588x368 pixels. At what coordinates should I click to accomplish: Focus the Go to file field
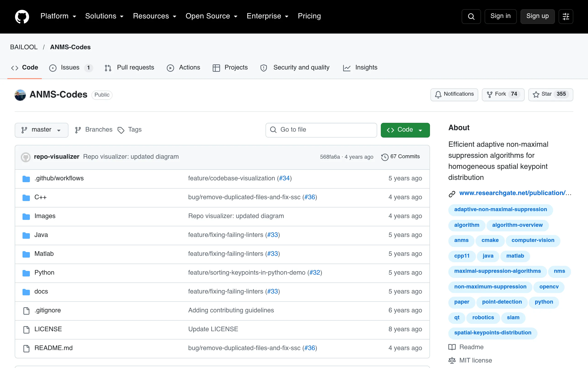point(321,130)
